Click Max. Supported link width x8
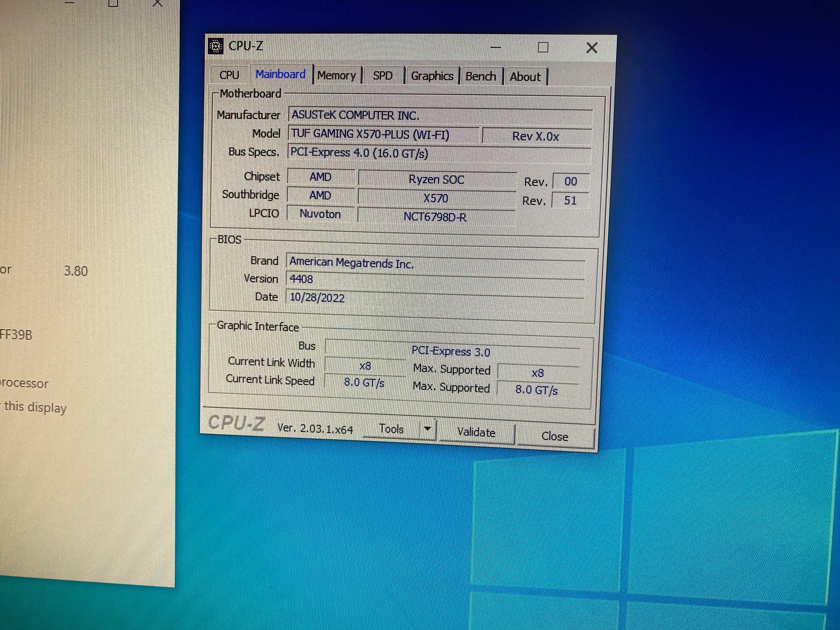The width and height of the screenshot is (840, 630). click(x=538, y=373)
